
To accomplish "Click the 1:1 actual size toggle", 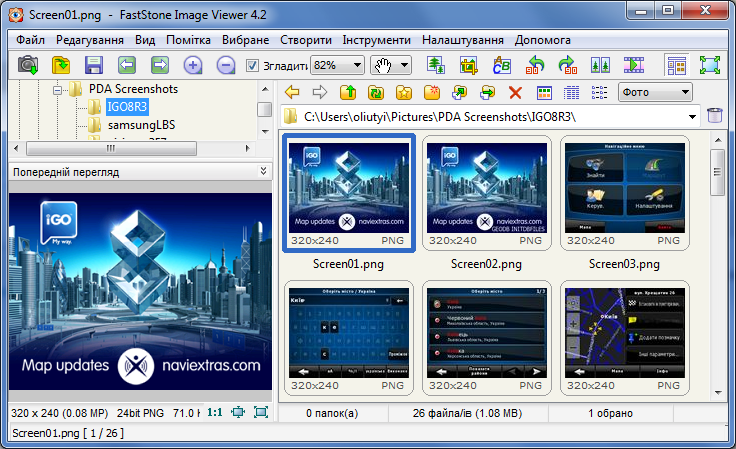I will pos(215,412).
